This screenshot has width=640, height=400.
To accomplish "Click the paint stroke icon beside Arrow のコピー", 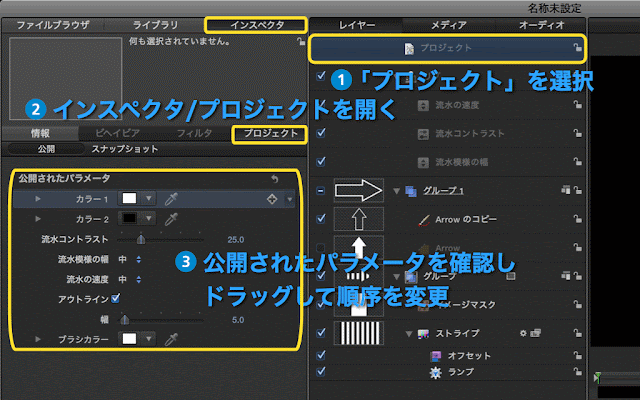I will click(424, 220).
